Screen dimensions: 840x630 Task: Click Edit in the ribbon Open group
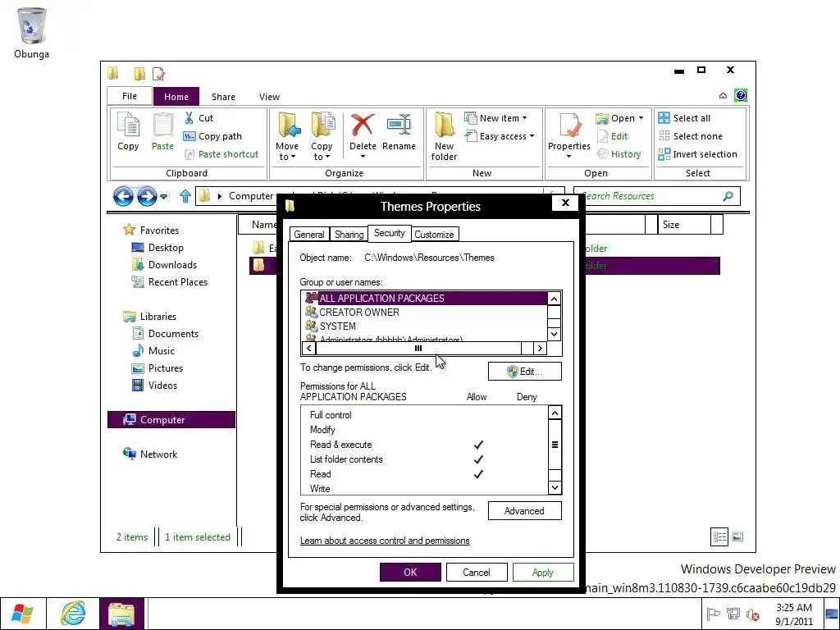click(x=612, y=136)
